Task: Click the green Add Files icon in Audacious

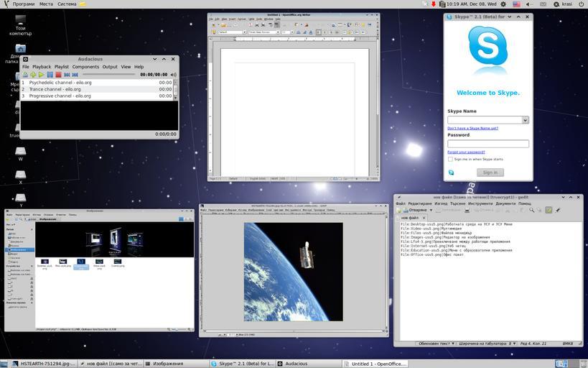Action: click(x=33, y=75)
